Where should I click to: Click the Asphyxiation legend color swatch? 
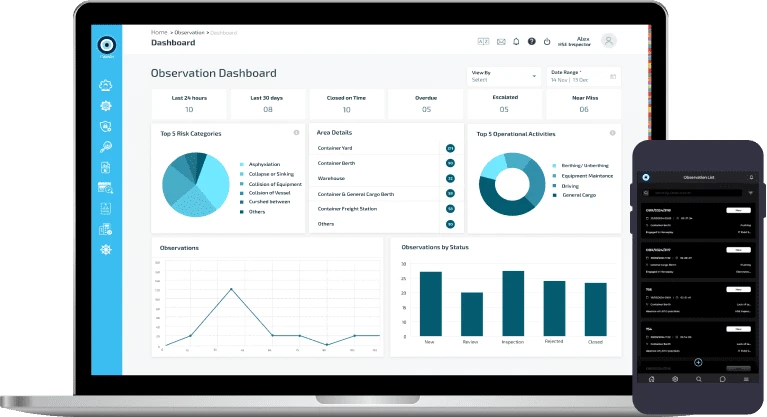pyautogui.click(x=242, y=164)
